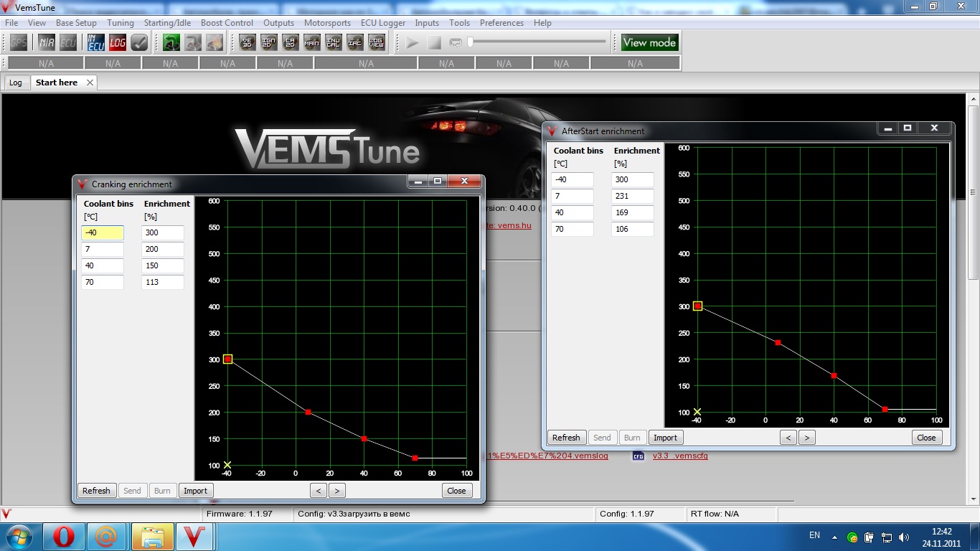The height and width of the screenshot is (551, 980).
Task: Click the red LOG toolbar icon
Action: click(x=118, y=43)
